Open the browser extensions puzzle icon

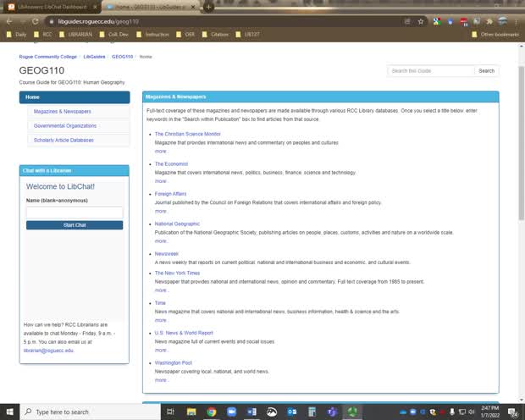tap(489, 22)
